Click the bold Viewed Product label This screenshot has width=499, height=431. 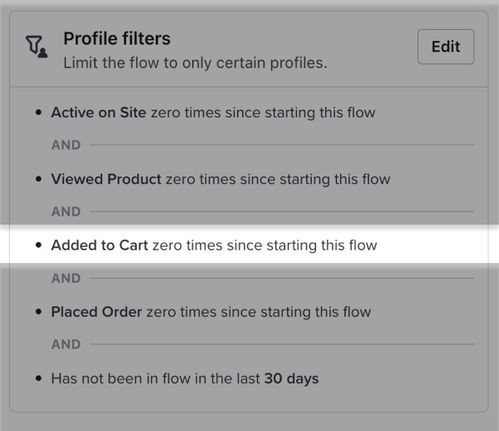(106, 179)
